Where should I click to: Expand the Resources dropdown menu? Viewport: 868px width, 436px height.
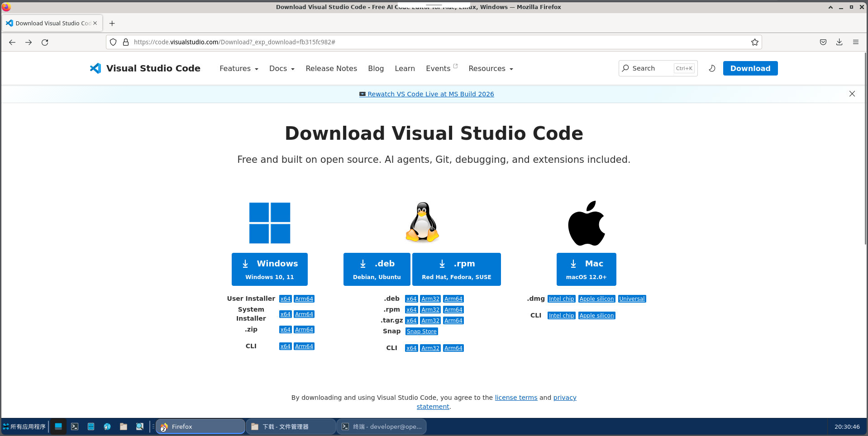click(x=491, y=68)
